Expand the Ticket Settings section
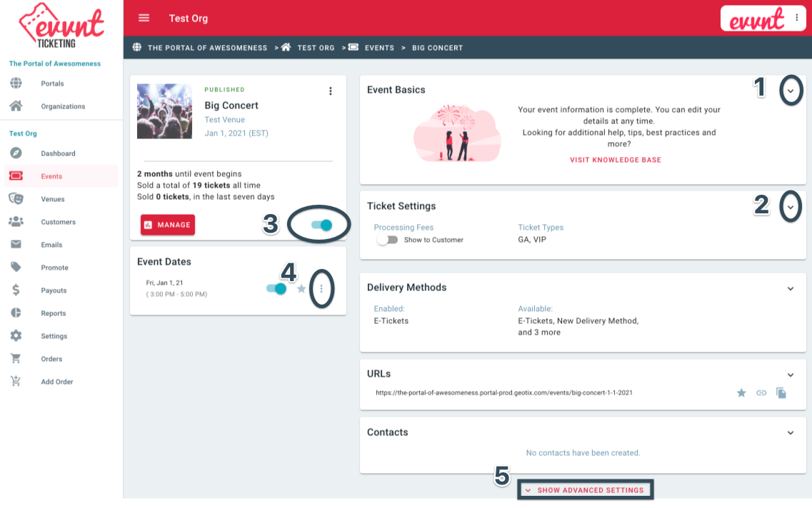The width and height of the screenshot is (812, 508). [x=791, y=207]
